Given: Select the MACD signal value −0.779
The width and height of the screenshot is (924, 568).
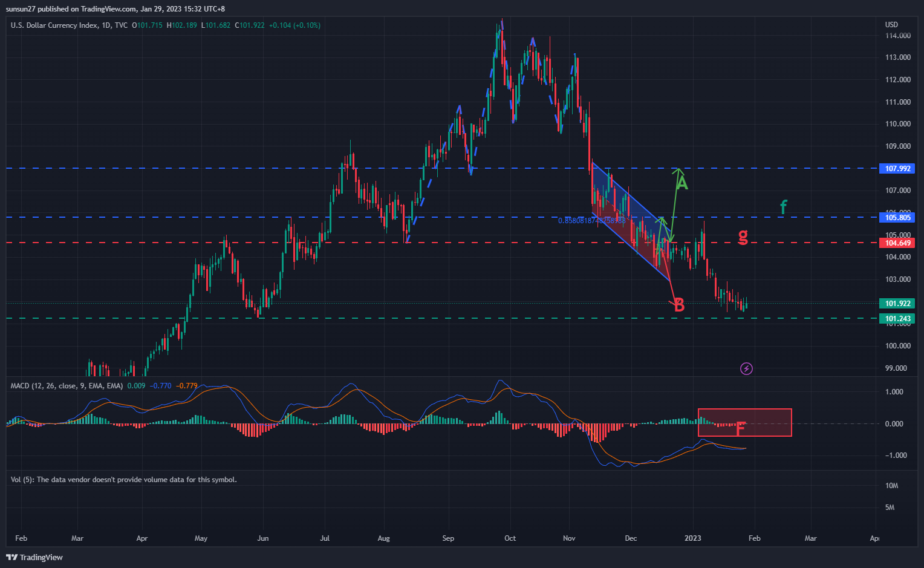Looking at the screenshot, I should (186, 385).
